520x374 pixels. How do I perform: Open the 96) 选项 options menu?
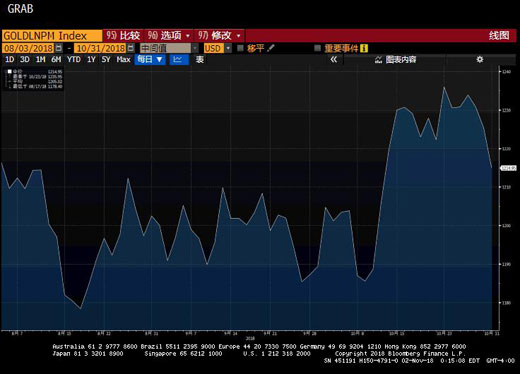pyautogui.click(x=168, y=35)
